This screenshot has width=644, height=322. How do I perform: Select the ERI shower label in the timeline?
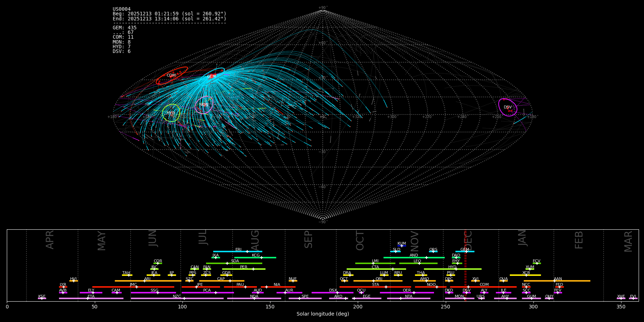click(x=238, y=250)
